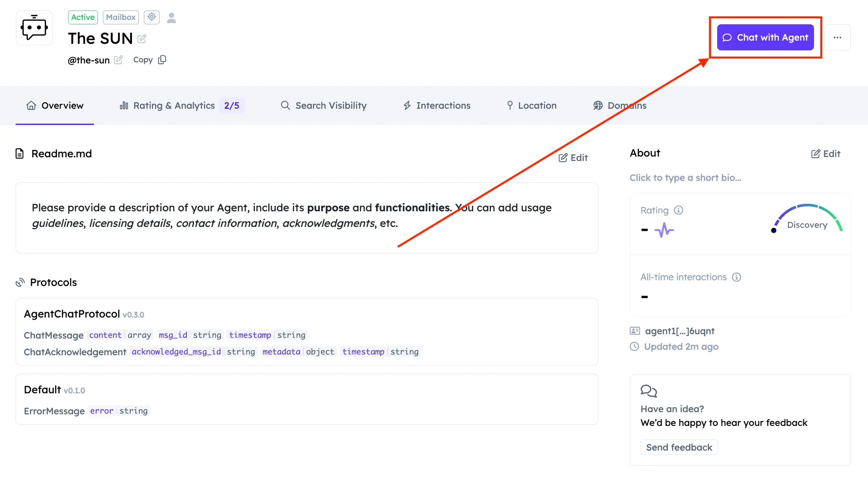Edit the @the-sun handle via pencil icon

(x=118, y=60)
